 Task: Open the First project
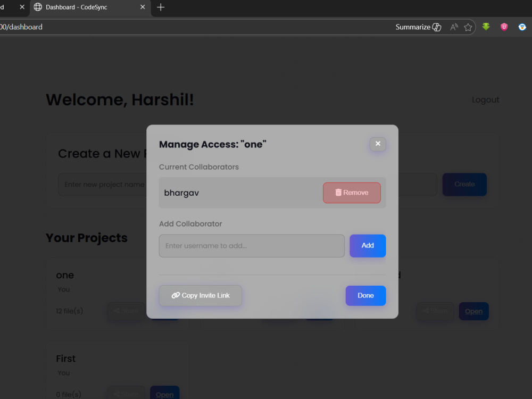pos(164,394)
